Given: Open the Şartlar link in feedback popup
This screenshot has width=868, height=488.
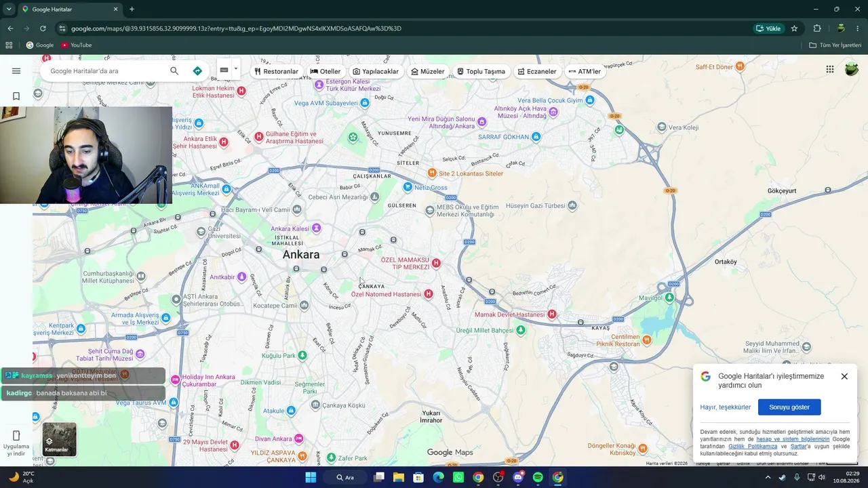Looking at the screenshot, I should click(x=799, y=447).
